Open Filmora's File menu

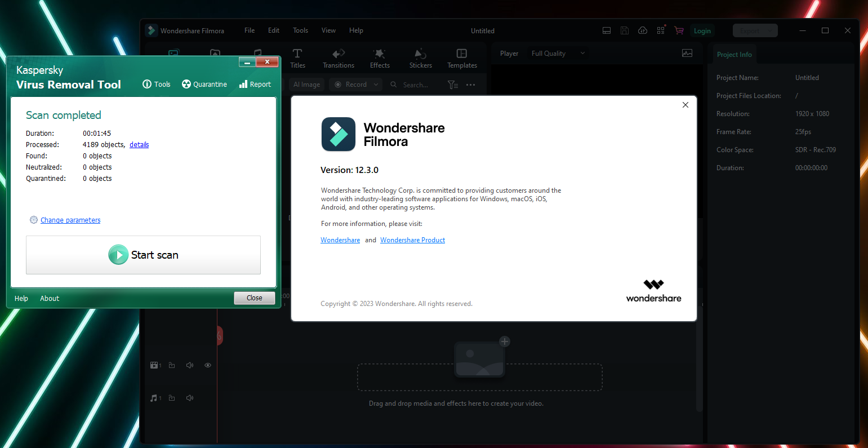[x=250, y=30]
